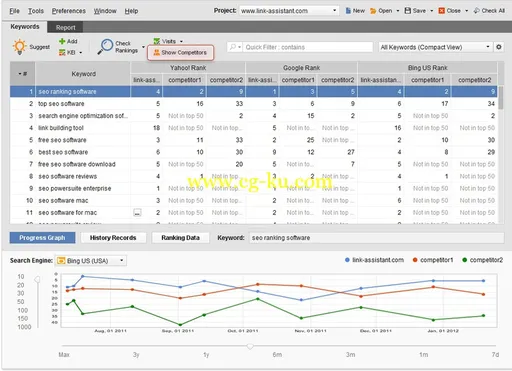Expand the Save button dropdown arrow
Screen dimensions: 512x371
pos(432,11)
